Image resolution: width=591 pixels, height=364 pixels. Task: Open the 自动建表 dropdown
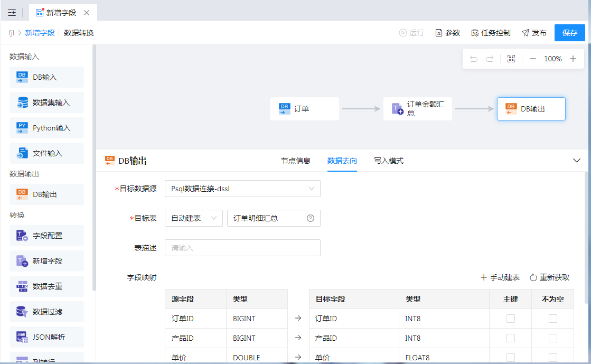pos(193,218)
